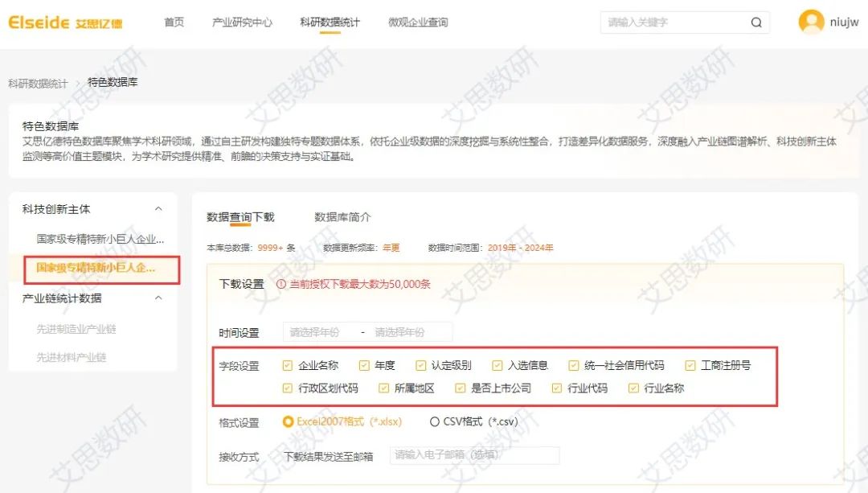This screenshot has width=868, height=493.
Task: Switch to 数据查询下载 tab
Action: (240, 217)
